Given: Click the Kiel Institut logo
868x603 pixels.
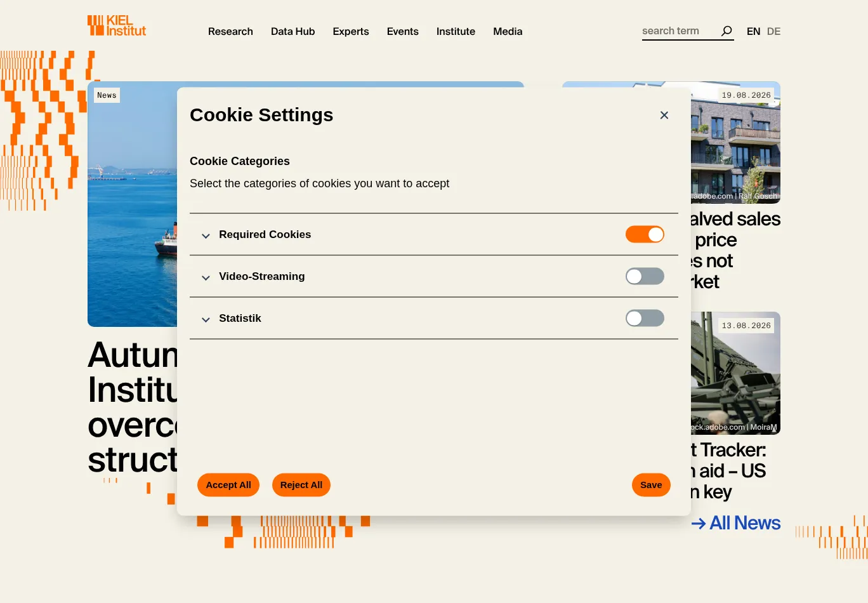Looking at the screenshot, I should pyautogui.click(x=117, y=25).
